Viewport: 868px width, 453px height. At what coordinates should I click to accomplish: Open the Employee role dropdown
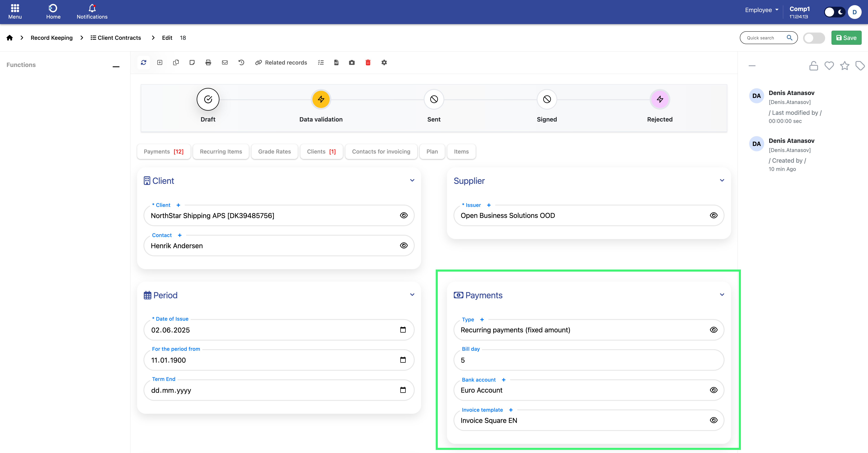tap(762, 10)
